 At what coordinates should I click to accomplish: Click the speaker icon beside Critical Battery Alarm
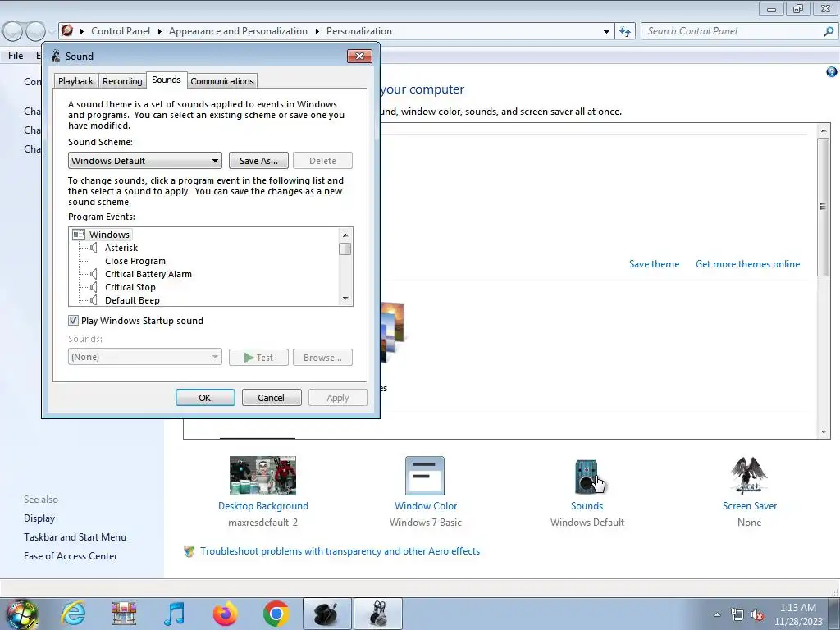click(x=94, y=274)
